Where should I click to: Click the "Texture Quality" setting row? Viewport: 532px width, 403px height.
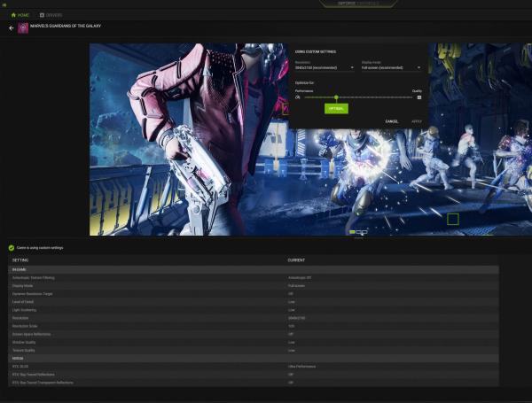tap(254, 351)
